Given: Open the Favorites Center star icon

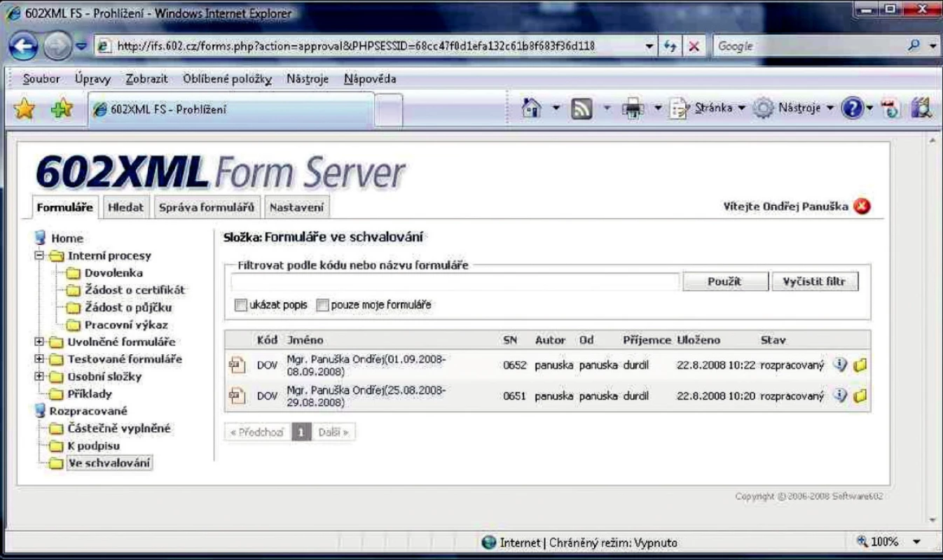Looking at the screenshot, I should coord(24,109).
